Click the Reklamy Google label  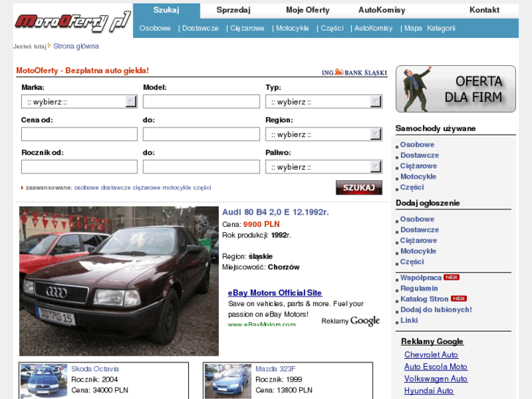pyautogui.click(x=351, y=321)
